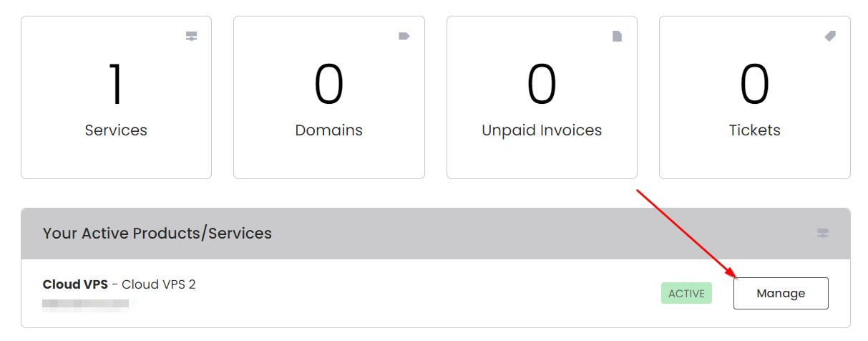Click the document icon in Unpaid Invoices tile
This screenshot has width=868, height=341.
[617, 37]
